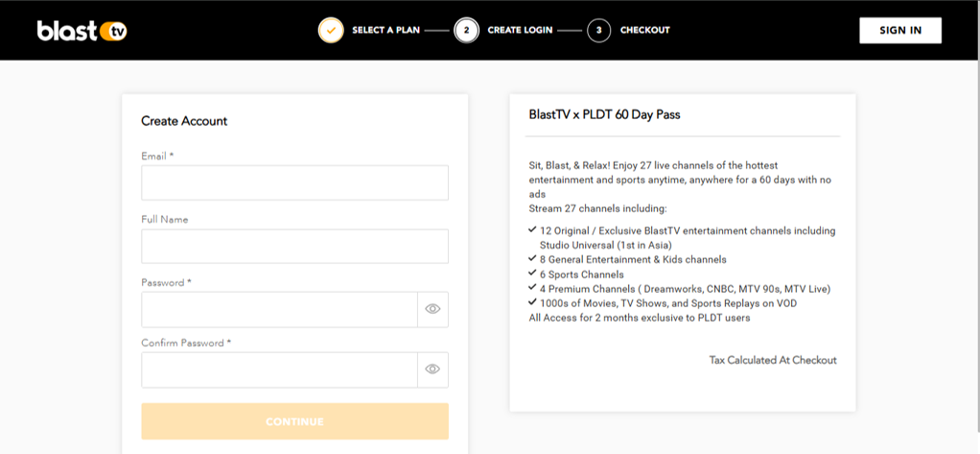Image resolution: width=980 pixels, height=454 pixels.
Task: Click '1000s of Movies, TV Shows' list item
Action: tap(663, 303)
